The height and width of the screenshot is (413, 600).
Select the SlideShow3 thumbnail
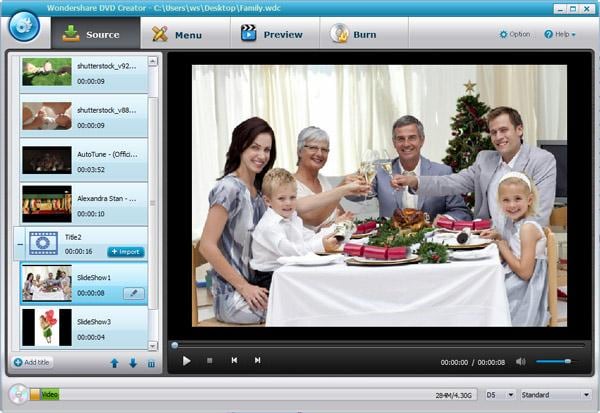coord(47,327)
